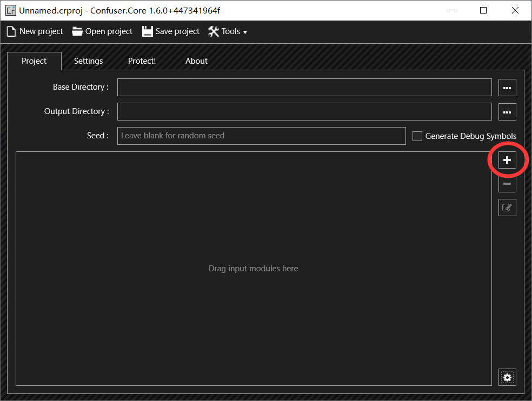Minimize the Confuser.Core window

pyautogui.click(x=452, y=10)
